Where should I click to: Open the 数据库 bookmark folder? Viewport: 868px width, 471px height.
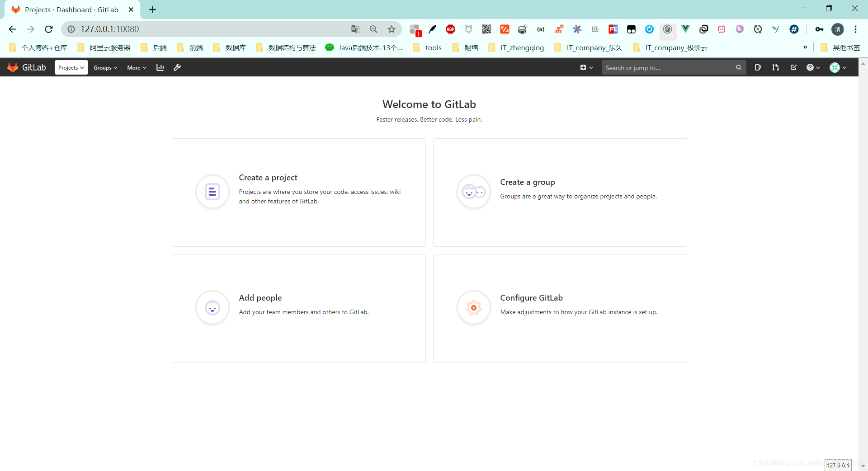(x=230, y=47)
